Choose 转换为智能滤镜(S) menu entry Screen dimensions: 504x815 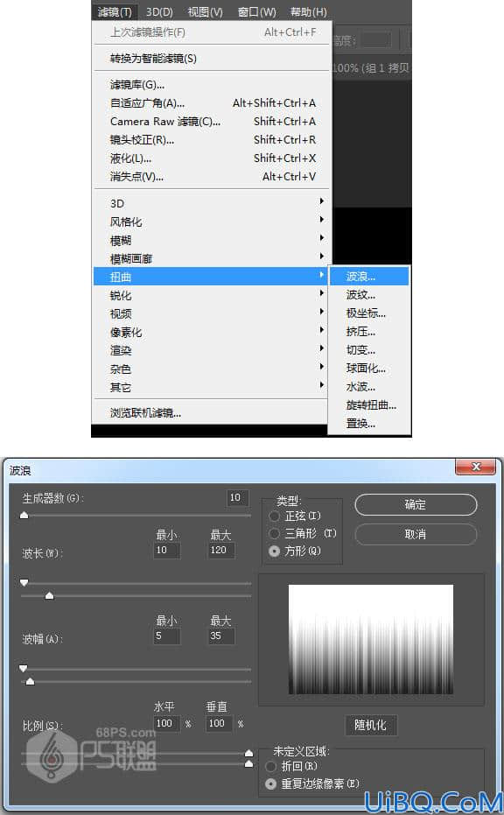pos(212,58)
